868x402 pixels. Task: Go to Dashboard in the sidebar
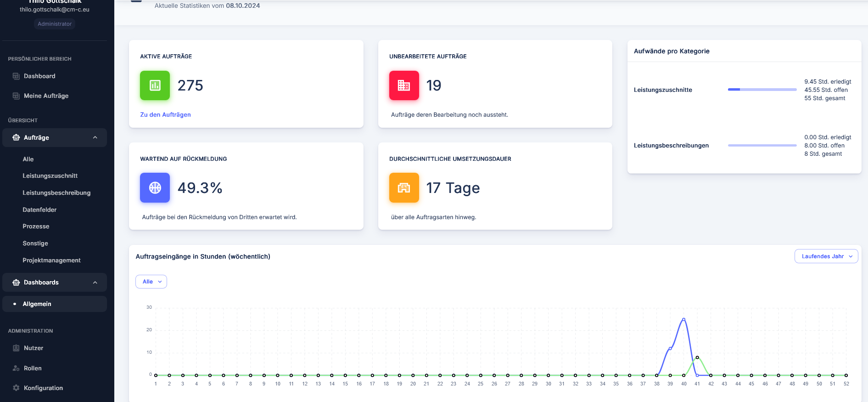(39, 76)
